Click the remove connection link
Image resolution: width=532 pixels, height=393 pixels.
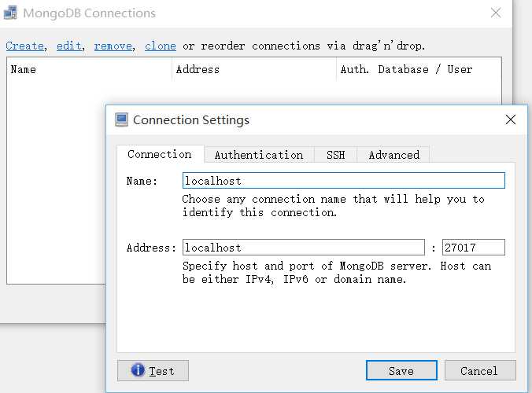click(113, 46)
